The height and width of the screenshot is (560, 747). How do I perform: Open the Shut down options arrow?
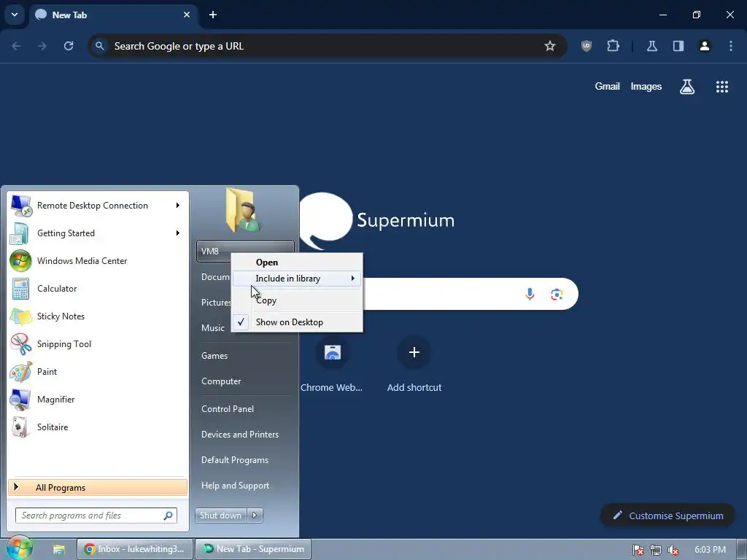pyautogui.click(x=255, y=516)
